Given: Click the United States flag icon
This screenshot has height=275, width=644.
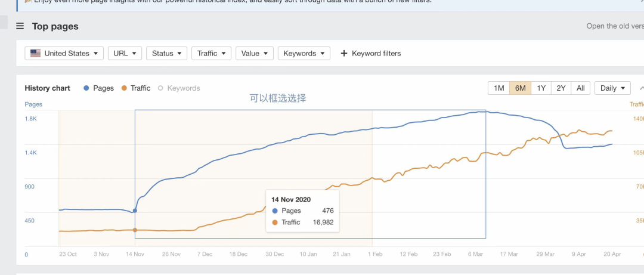Looking at the screenshot, I should [35, 54].
